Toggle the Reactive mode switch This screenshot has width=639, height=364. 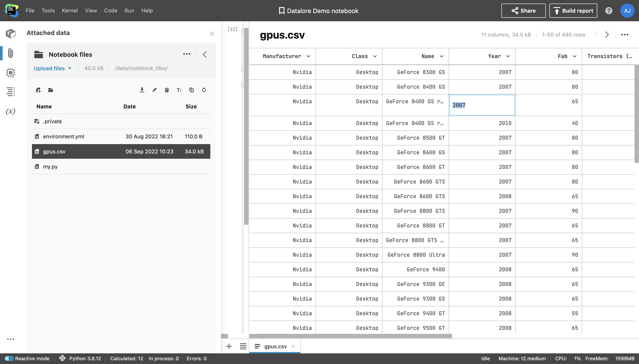coord(9,358)
